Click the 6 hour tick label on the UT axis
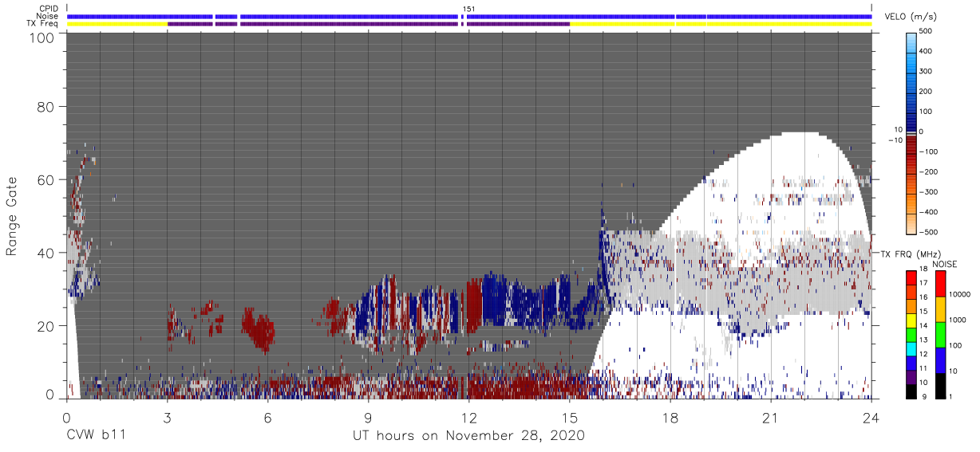The height and width of the screenshot is (452, 980). click(268, 417)
